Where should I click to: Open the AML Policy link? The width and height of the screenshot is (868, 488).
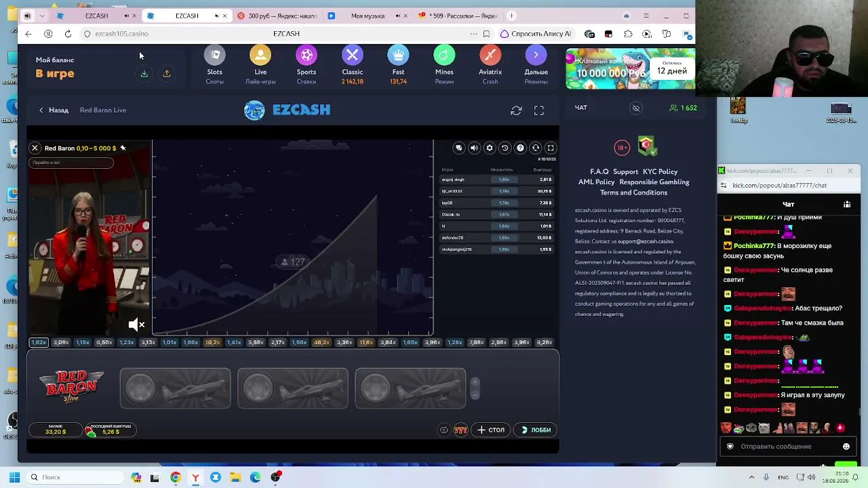coord(596,182)
